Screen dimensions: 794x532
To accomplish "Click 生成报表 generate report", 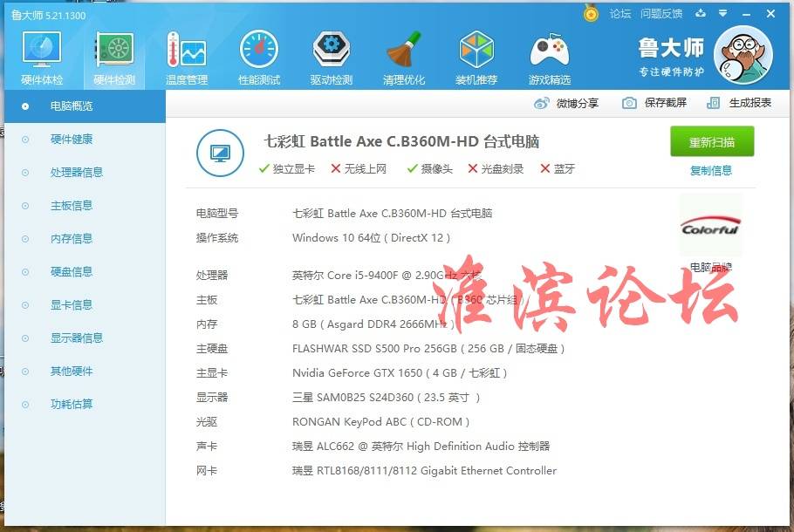I will 739,103.
